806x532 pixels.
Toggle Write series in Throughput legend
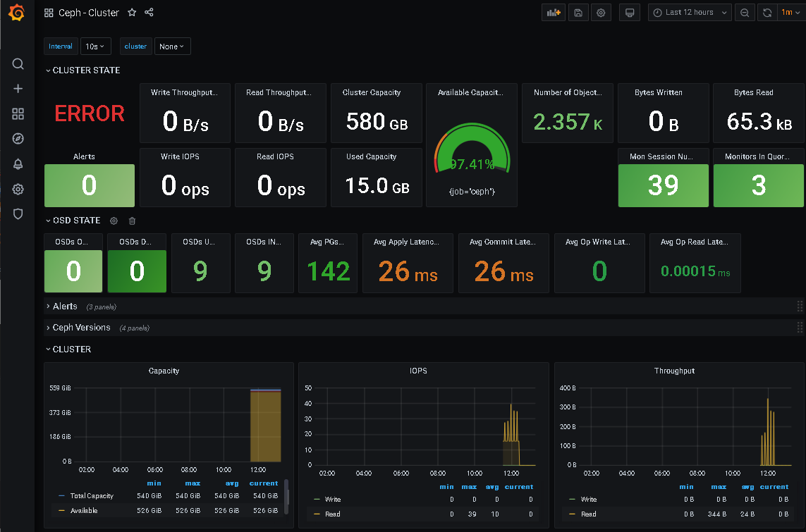(589, 499)
